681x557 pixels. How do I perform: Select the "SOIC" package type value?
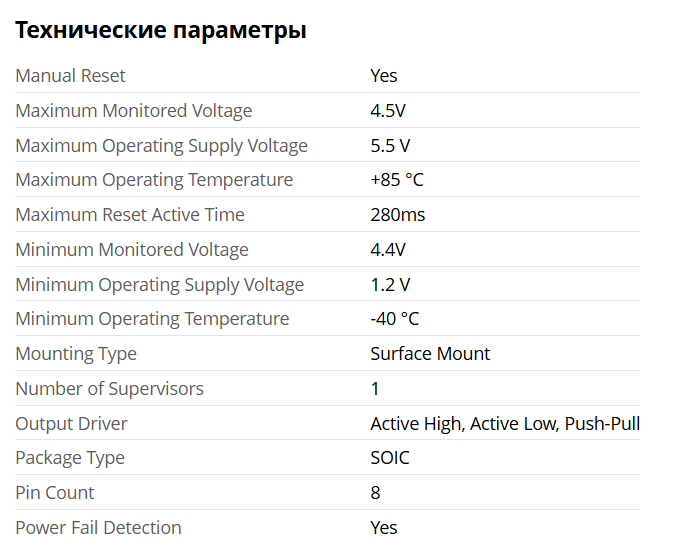390,458
